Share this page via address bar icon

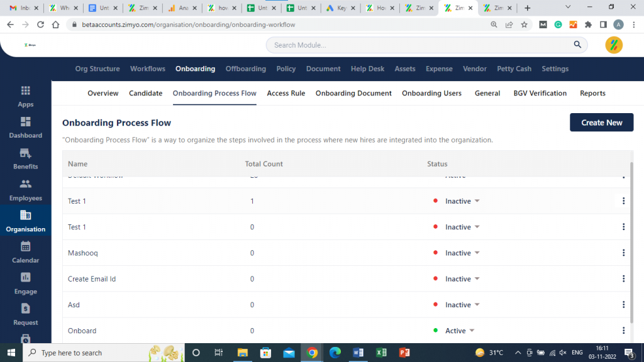pos(509,25)
